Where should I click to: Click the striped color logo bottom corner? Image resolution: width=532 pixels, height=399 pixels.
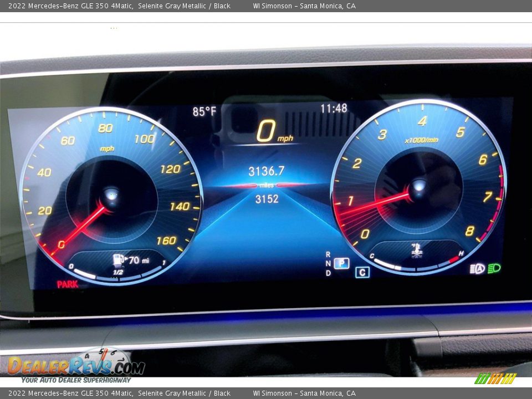495,378
